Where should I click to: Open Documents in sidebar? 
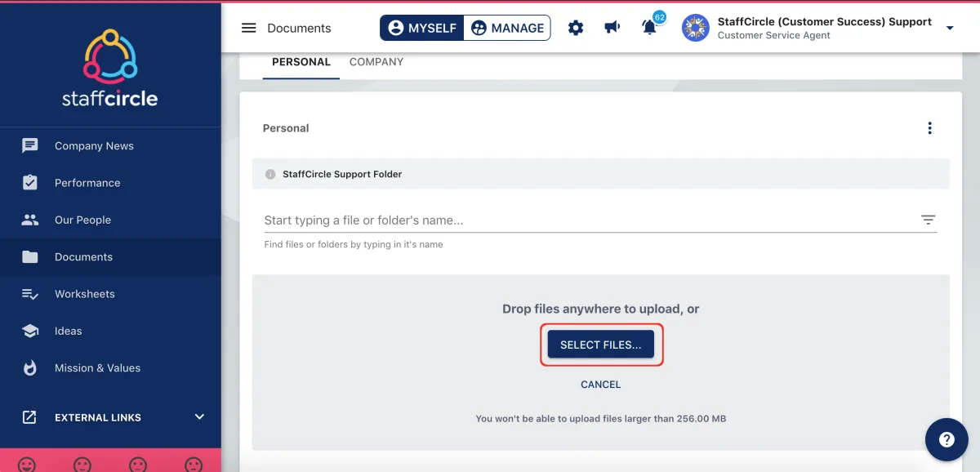110,256
